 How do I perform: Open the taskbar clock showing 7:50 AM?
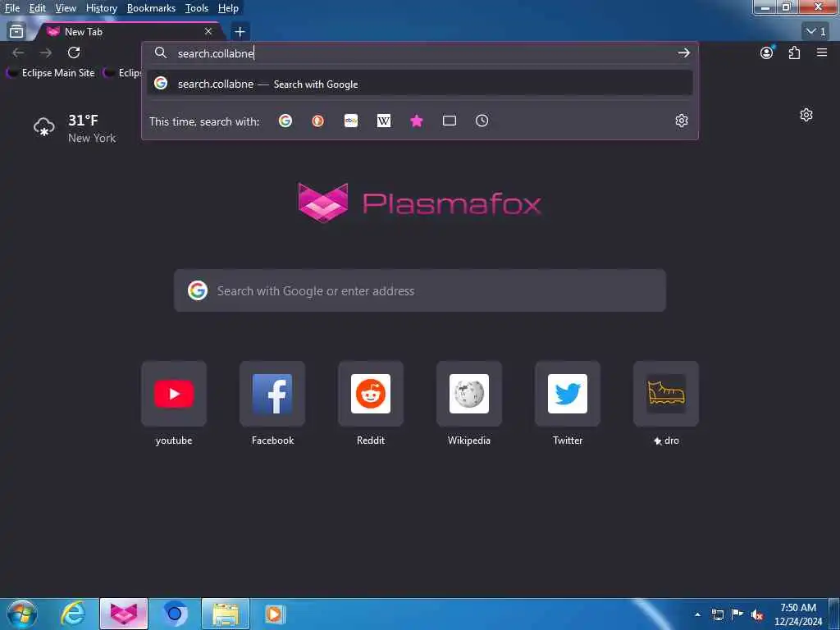point(798,614)
